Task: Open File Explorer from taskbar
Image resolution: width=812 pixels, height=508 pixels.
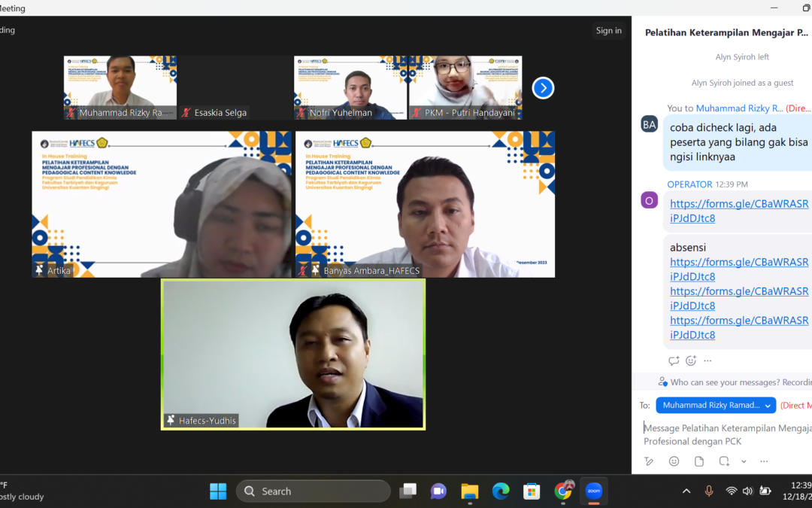Action: (470, 491)
